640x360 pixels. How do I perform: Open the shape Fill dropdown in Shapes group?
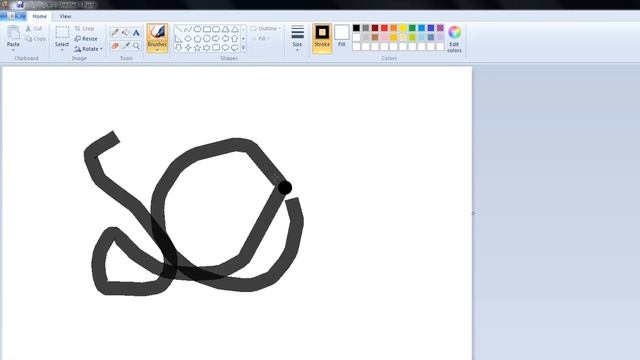(261, 38)
